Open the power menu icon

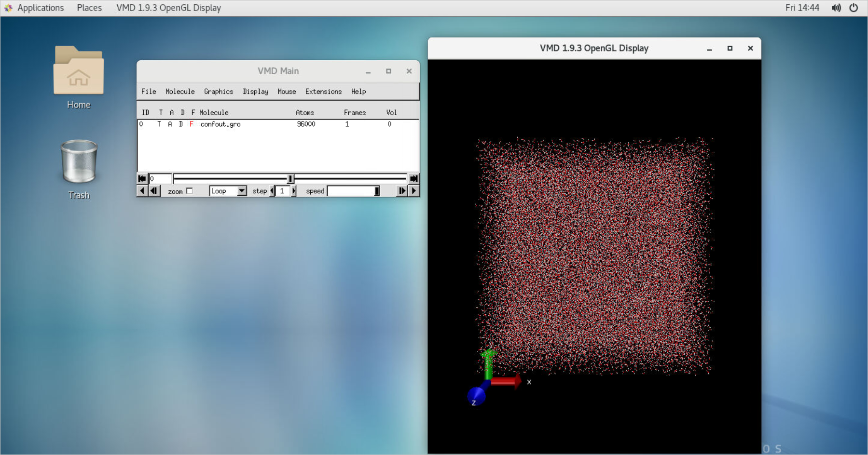[x=854, y=8]
